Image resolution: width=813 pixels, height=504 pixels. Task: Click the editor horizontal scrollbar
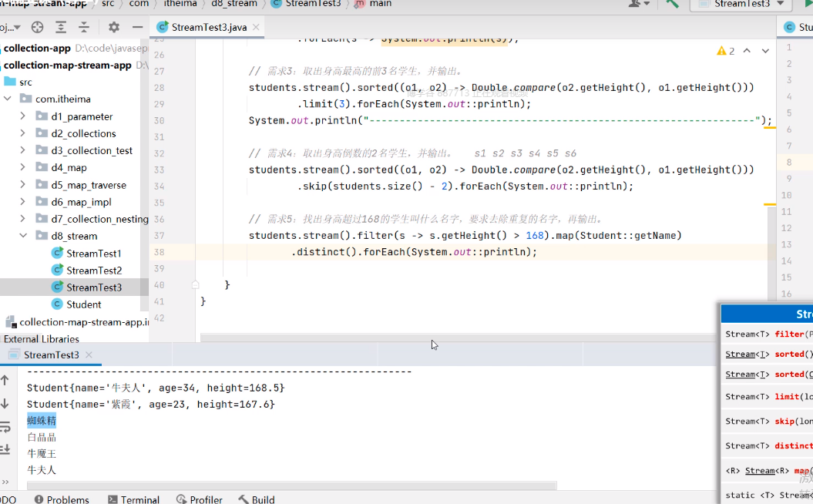point(459,338)
